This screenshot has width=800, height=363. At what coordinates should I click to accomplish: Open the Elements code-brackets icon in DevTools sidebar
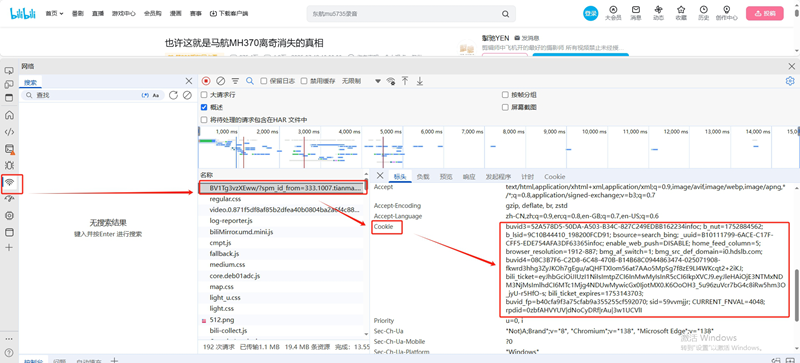pos(9,132)
